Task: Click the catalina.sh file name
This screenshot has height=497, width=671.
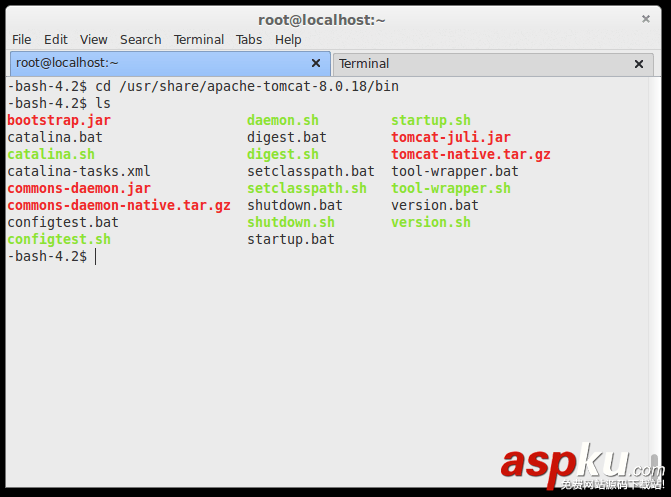Action: pos(51,154)
